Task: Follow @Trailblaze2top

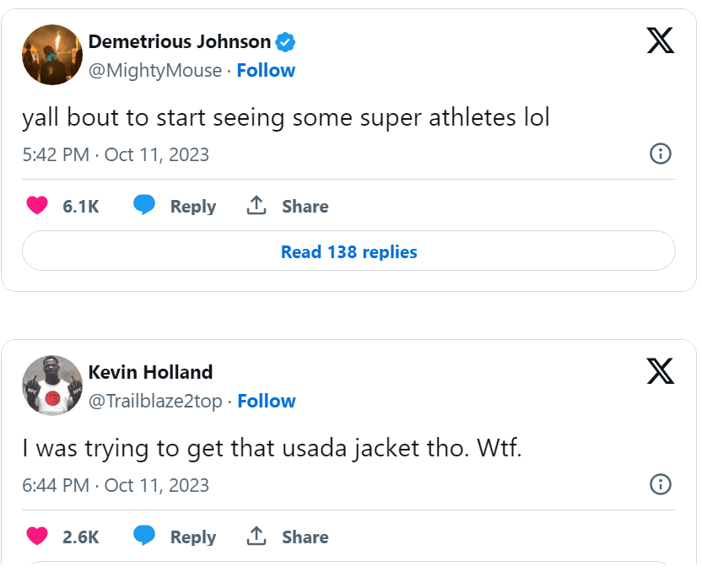Action: coord(267,402)
